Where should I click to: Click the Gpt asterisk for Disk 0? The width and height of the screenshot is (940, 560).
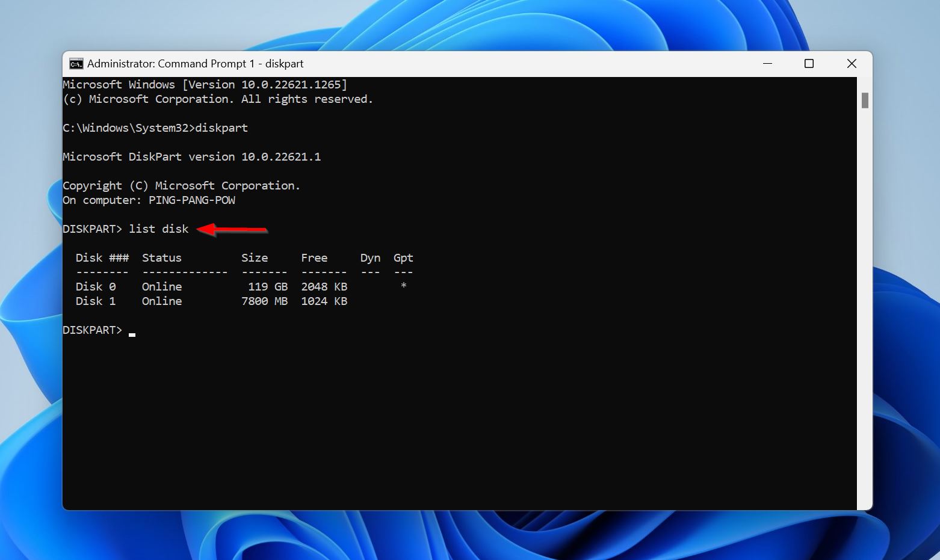pos(403,286)
